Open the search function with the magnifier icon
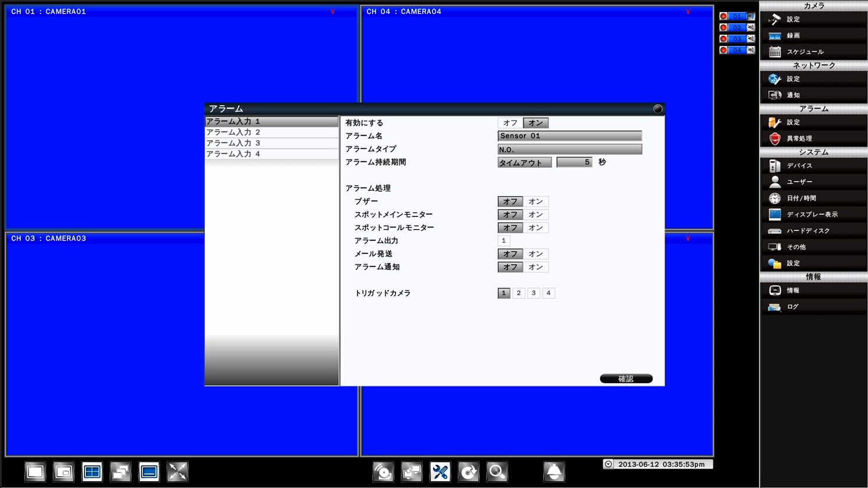 [497, 472]
